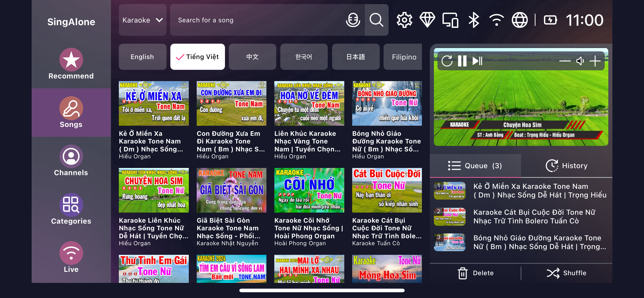Screen dimensions: 644x298
Task: Open settings gear
Action: click(x=404, y=20)
